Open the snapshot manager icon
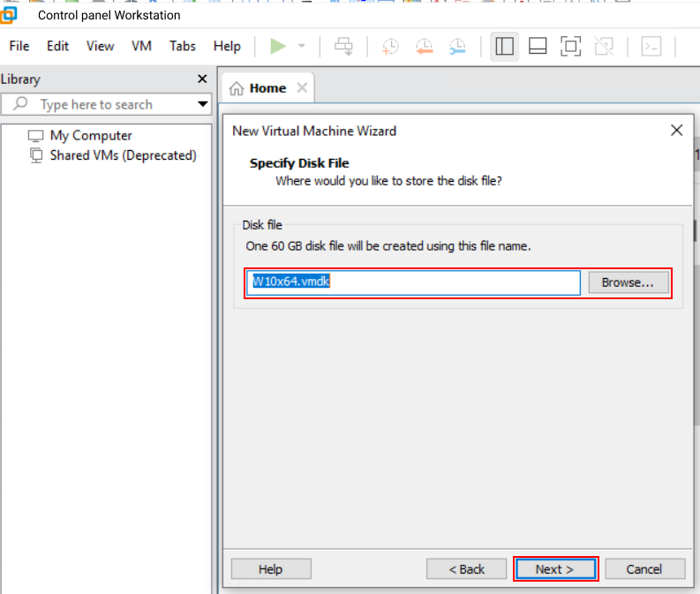This screenshot has height=594, width=700. coord(457,47)
